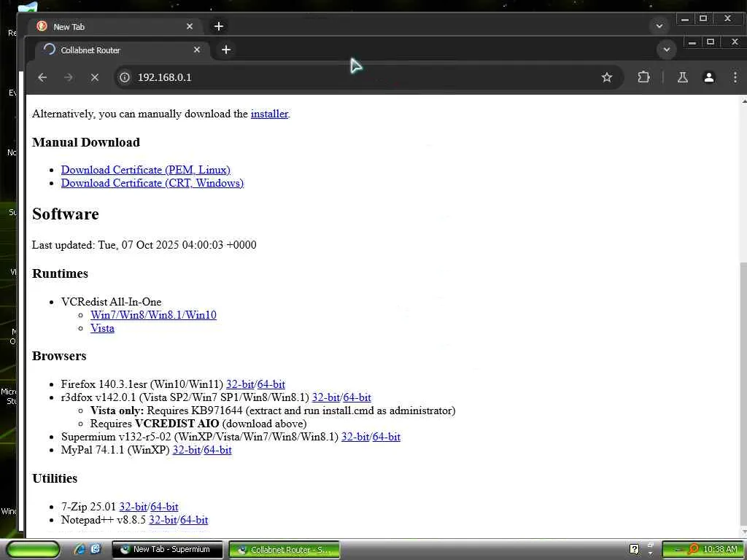Download 7-Zip 25.01 64-bit
This screenshot has width=747, height=560.
164,507
